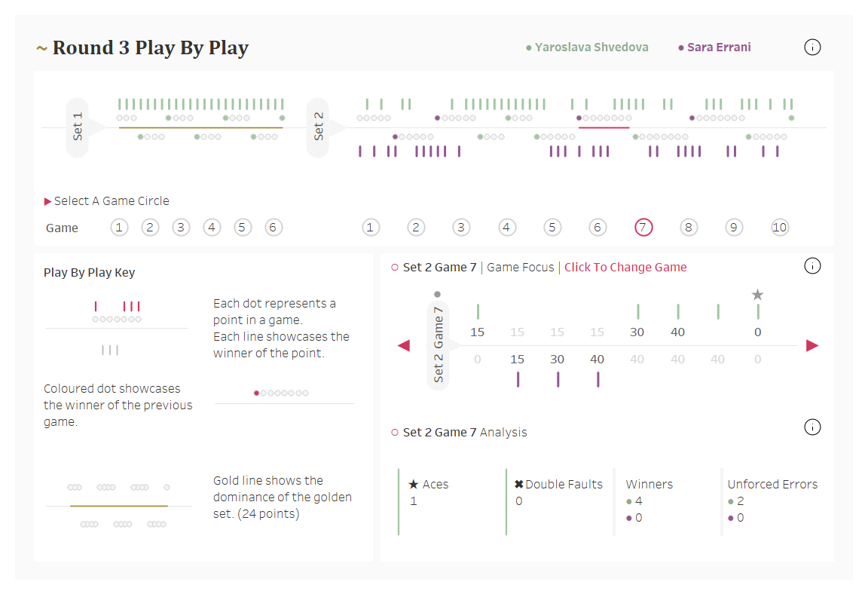Click the info icon in Game Focus header
Screen dimensions: 868x597
[x=812, y=266]
